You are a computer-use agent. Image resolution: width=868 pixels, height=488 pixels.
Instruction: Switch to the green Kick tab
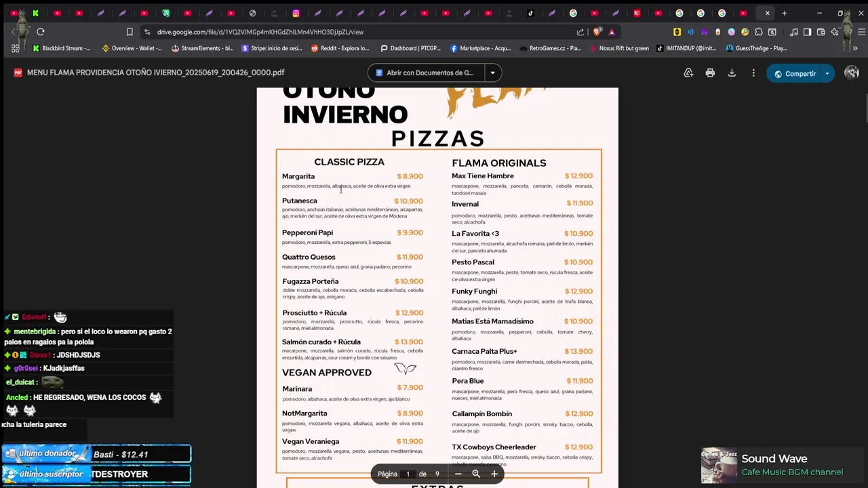coord(36,13)
